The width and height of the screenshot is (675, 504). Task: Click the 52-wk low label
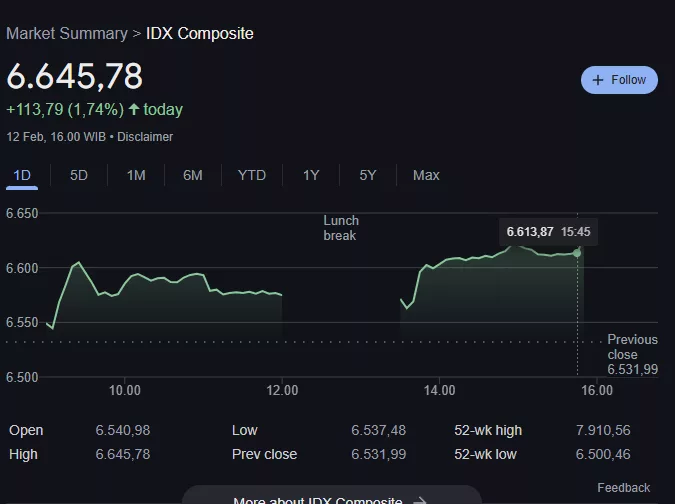485,454
